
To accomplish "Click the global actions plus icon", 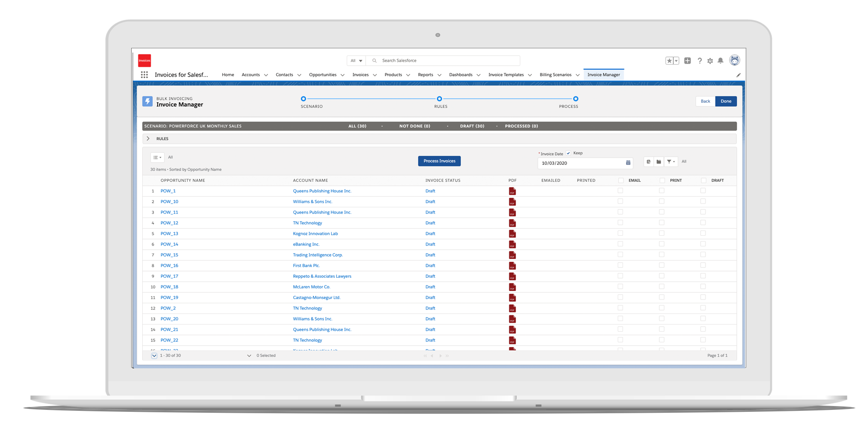I will 688,61.
